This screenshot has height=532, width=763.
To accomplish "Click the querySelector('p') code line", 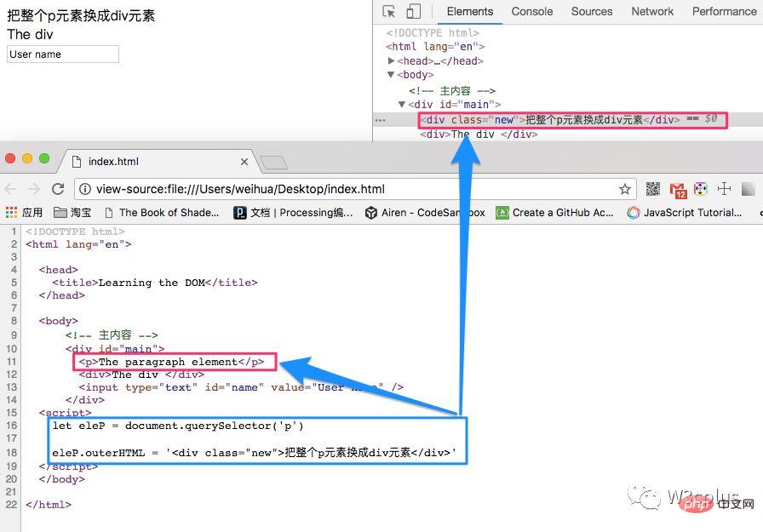I will point(178,426).
